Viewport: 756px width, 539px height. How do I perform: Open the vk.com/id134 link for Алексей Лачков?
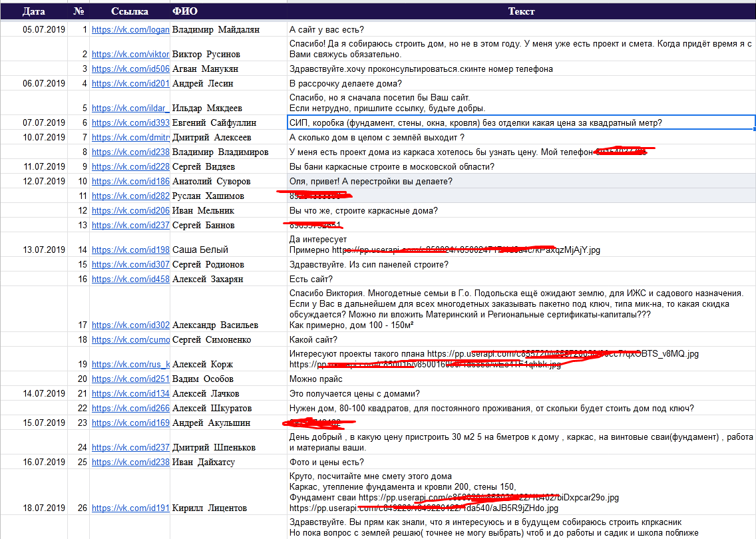tap(130, 393)
